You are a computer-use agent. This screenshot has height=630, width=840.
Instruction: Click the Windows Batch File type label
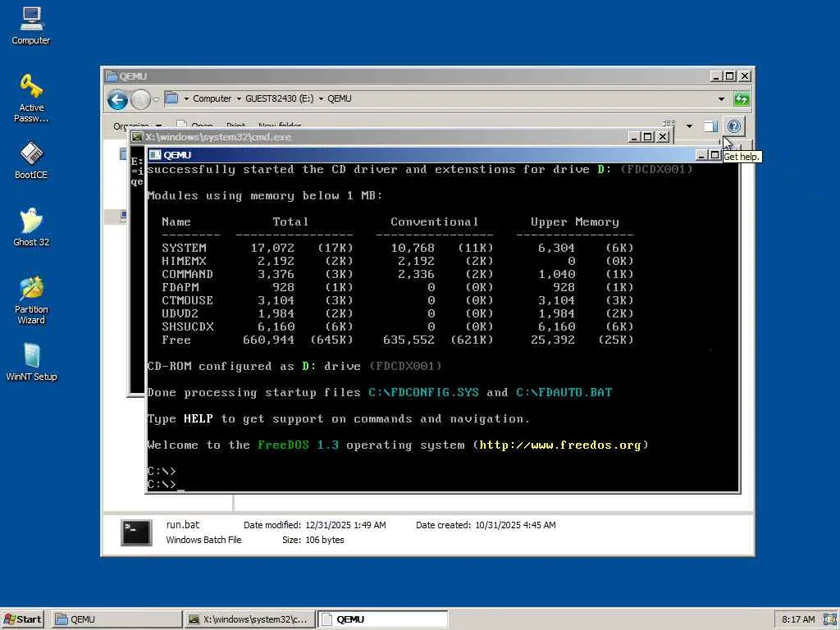[x=203, y=540]
